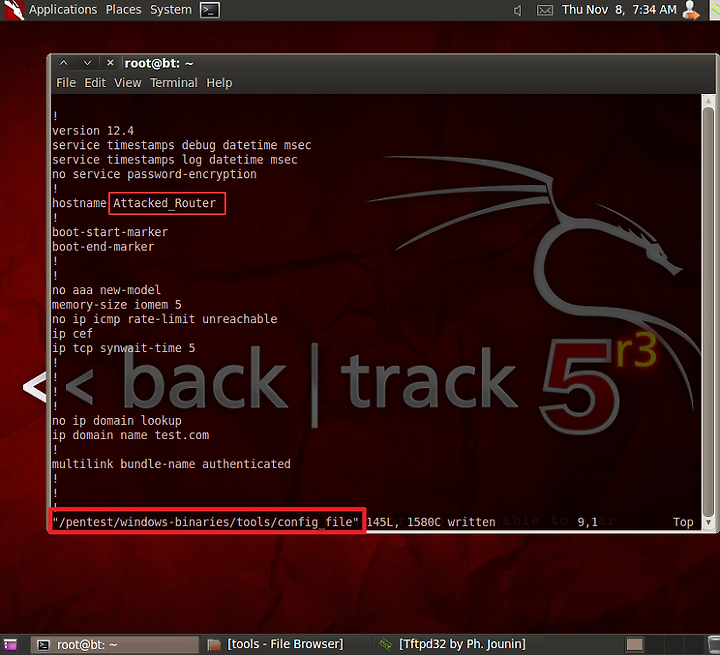720x655 pixels.
Task: Open the Applications menu
Action: pyautogui.click(x=63, y=10)
